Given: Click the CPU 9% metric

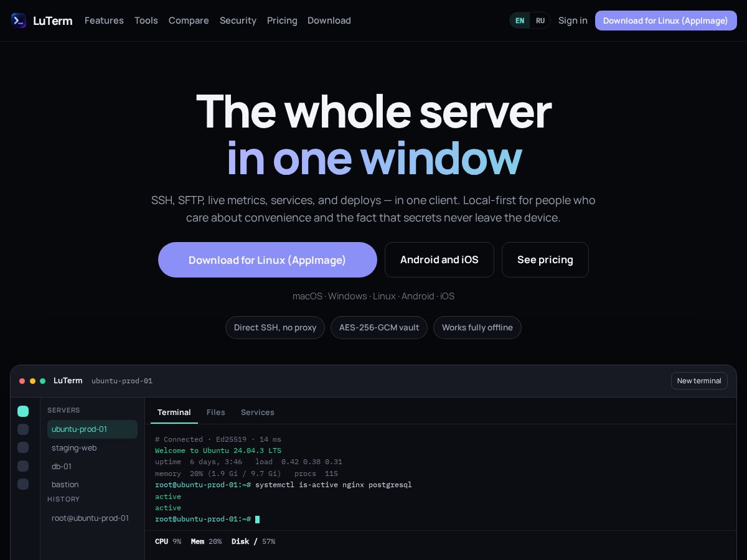Looking at the screenshot, I should [168, 541].
